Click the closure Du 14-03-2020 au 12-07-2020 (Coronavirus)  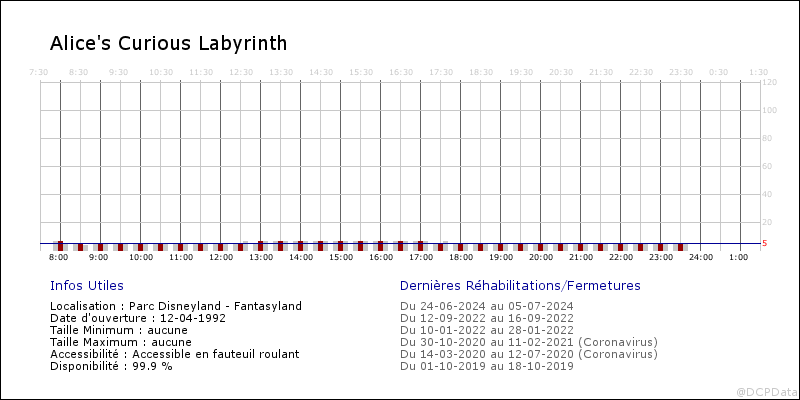coord(529,354)
